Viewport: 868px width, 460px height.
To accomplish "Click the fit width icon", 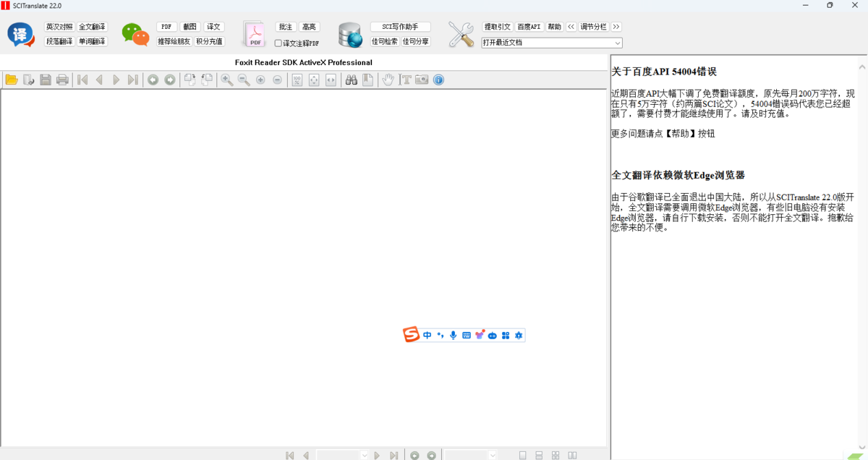I will point(331,80).
